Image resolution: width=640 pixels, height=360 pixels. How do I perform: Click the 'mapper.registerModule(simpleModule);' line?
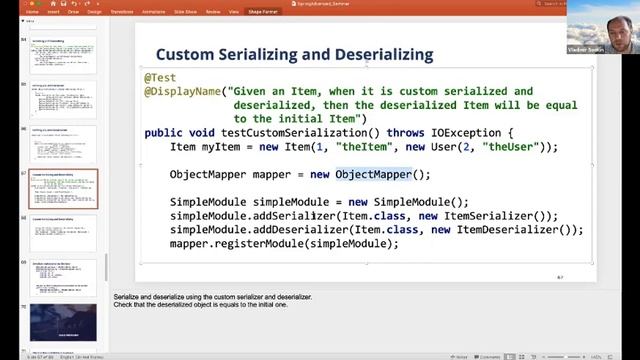pyautogui.click(x=284, y=244)
